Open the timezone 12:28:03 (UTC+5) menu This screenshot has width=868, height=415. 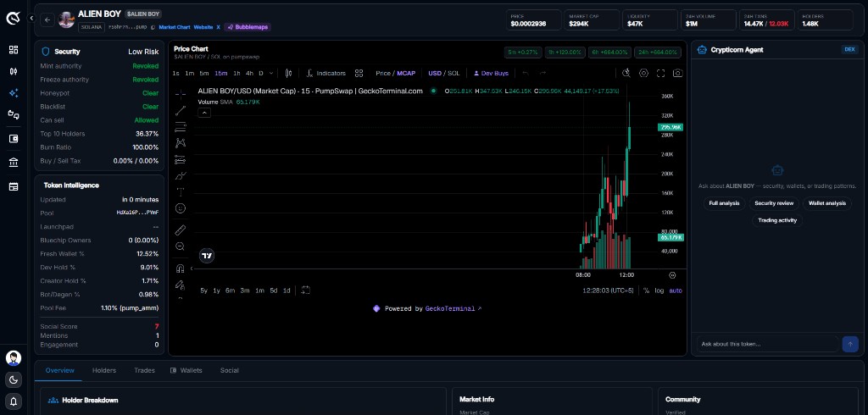pos(608,290)
